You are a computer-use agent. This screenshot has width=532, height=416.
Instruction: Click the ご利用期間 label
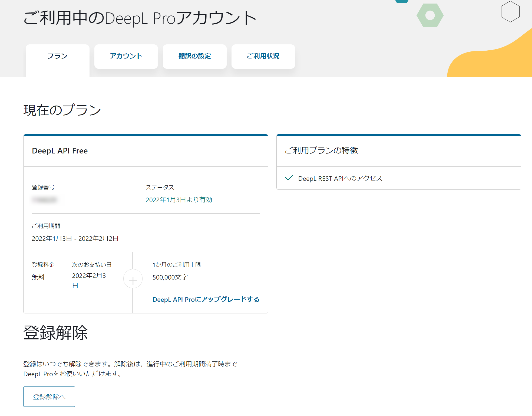click(46, 226)
